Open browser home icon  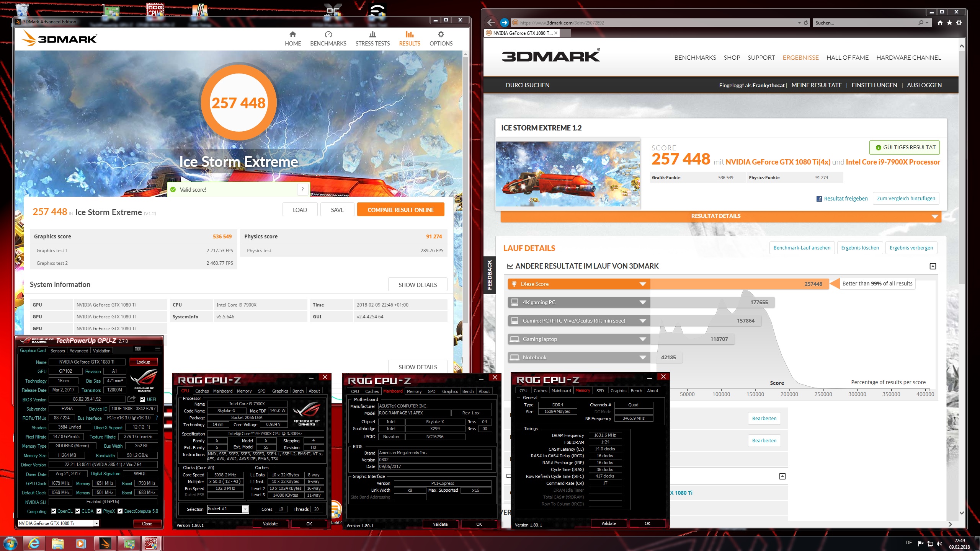tap(940, 23)
